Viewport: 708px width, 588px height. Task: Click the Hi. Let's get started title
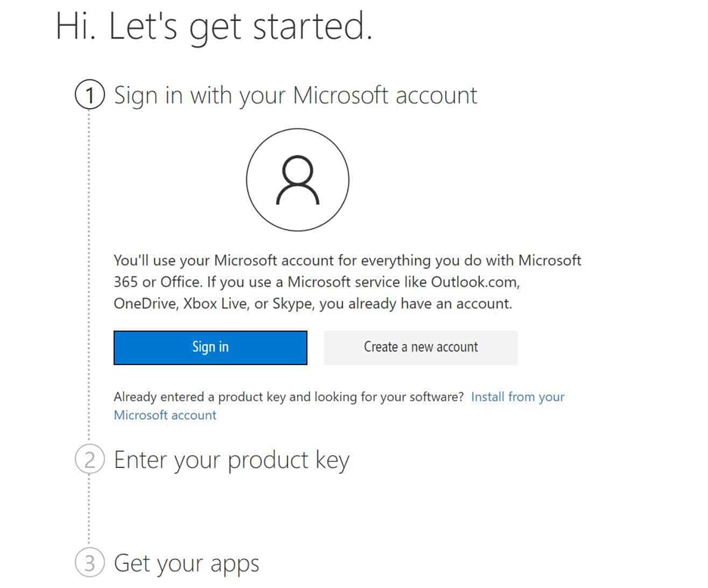[x=214, y=26]
